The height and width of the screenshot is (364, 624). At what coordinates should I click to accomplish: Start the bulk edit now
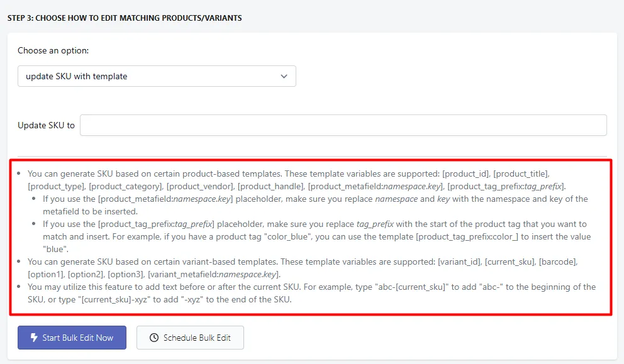point(72,338)
